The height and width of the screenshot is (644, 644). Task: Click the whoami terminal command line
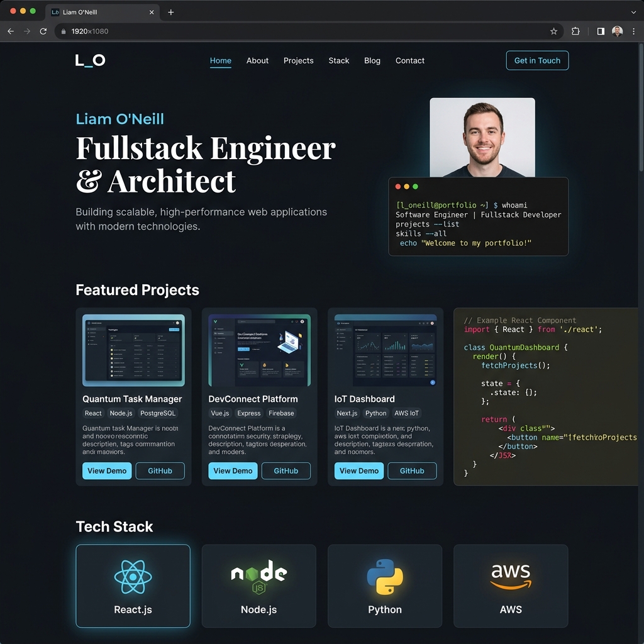pos(461,205)
